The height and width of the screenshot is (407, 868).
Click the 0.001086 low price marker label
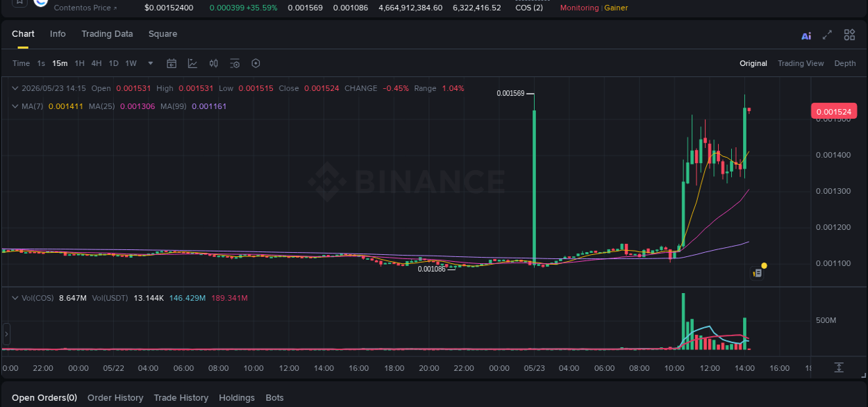431,269
